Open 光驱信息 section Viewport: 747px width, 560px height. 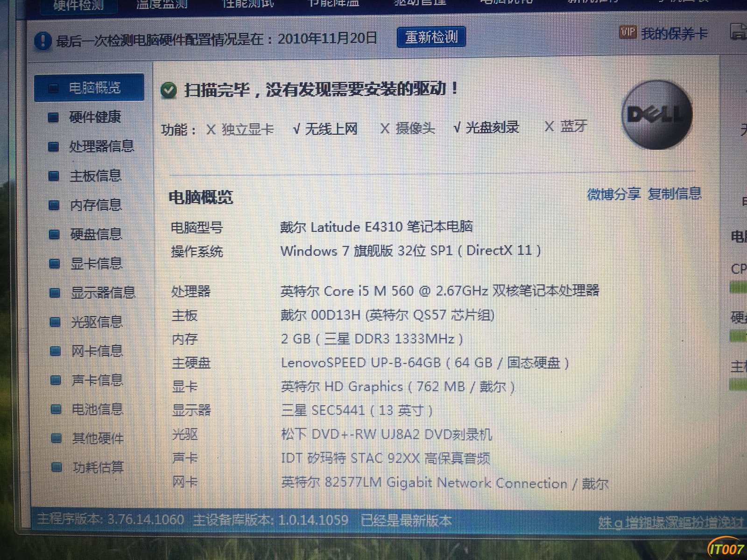[97, 322]
